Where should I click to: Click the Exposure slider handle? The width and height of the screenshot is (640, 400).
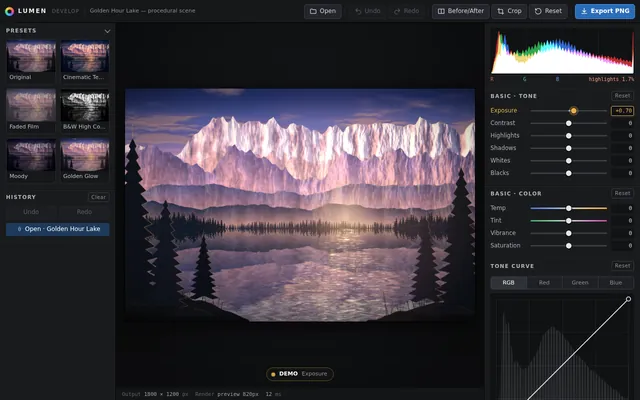(573, 111)
